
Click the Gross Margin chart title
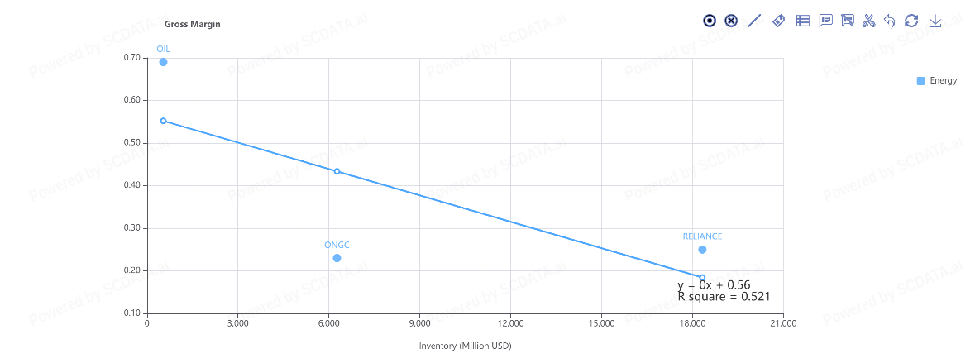coord(192,24)
